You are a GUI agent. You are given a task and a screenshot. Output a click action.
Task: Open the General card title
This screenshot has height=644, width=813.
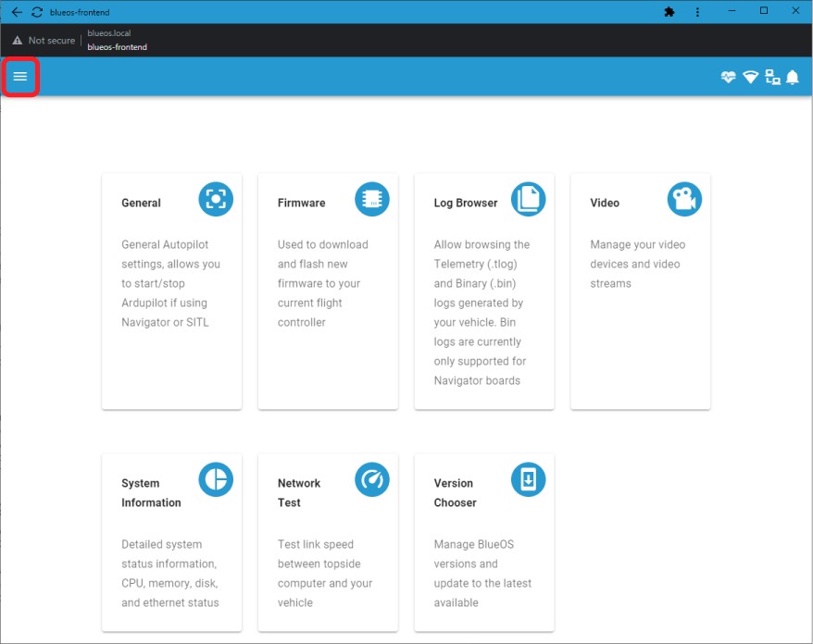141,203
